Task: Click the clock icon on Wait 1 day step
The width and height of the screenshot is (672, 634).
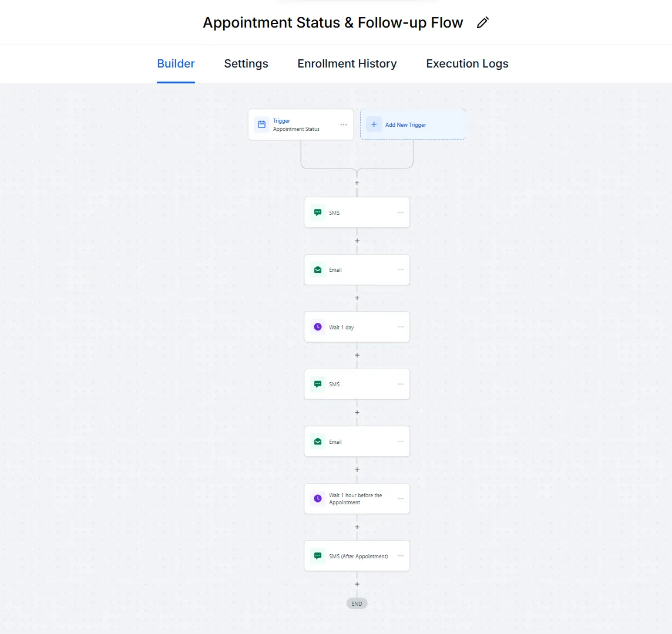Action: pyautogui.click(x=318, y=327)
